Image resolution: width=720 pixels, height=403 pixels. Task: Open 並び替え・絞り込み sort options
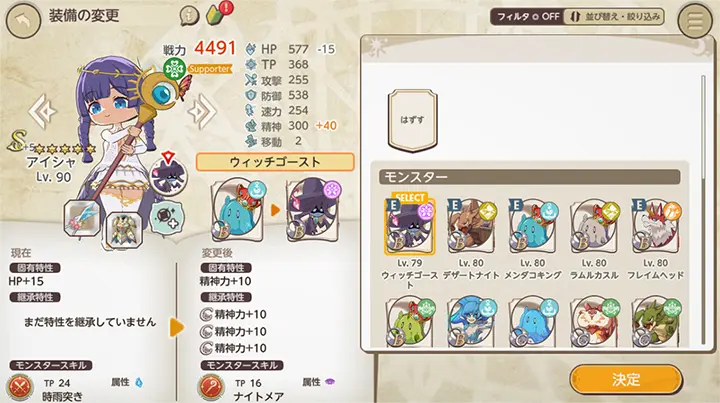615,17
